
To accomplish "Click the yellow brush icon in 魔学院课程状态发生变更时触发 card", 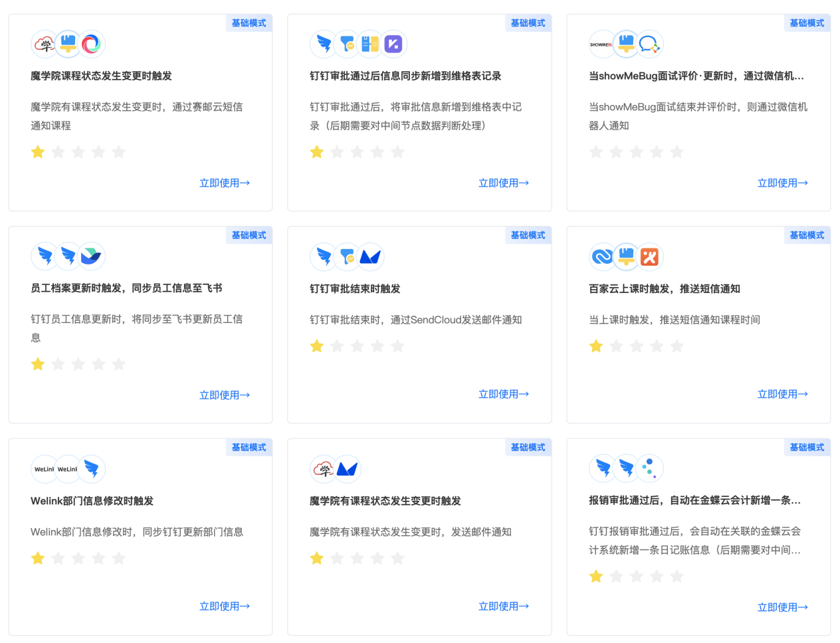I will [68, 45].
